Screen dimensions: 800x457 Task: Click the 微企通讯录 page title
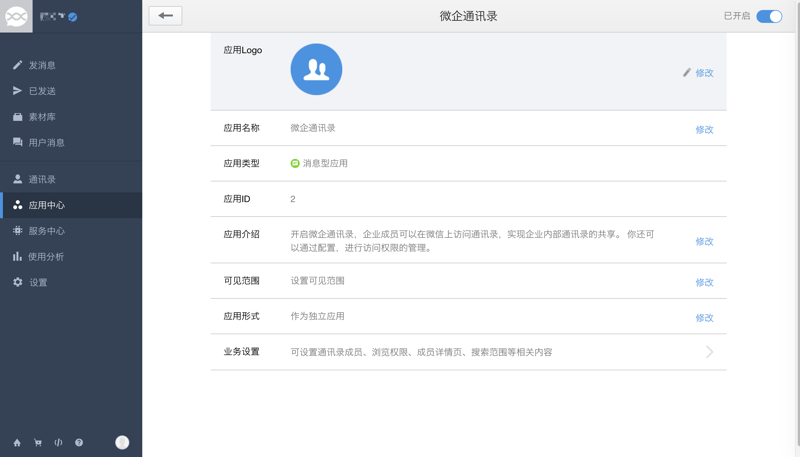coord(468,16)
